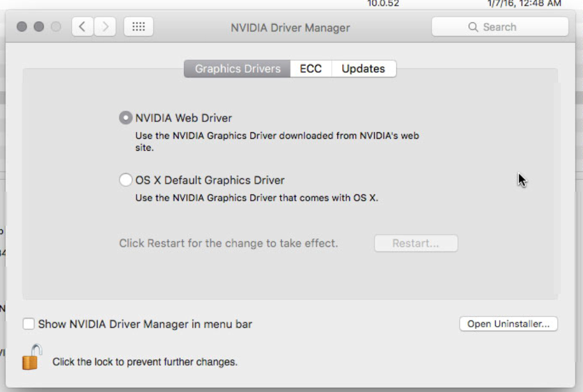The image size is (583, 392).
Task: Close the NVIDIA Driver Manager window
Action: (22, 27)
